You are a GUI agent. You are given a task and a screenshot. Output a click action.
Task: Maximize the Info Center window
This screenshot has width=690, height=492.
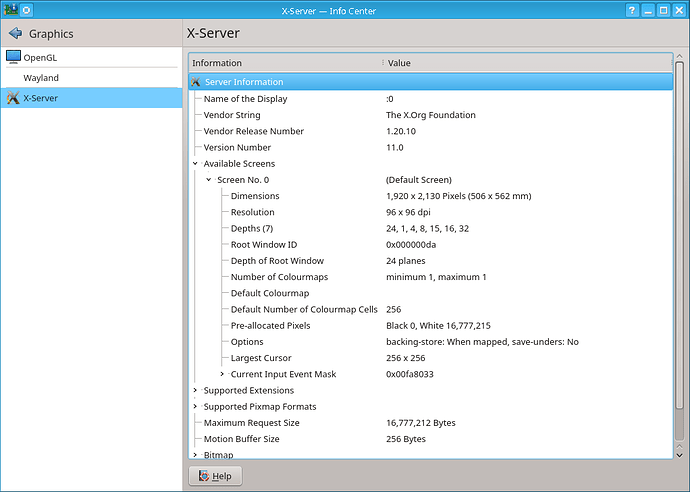(664, 10)
